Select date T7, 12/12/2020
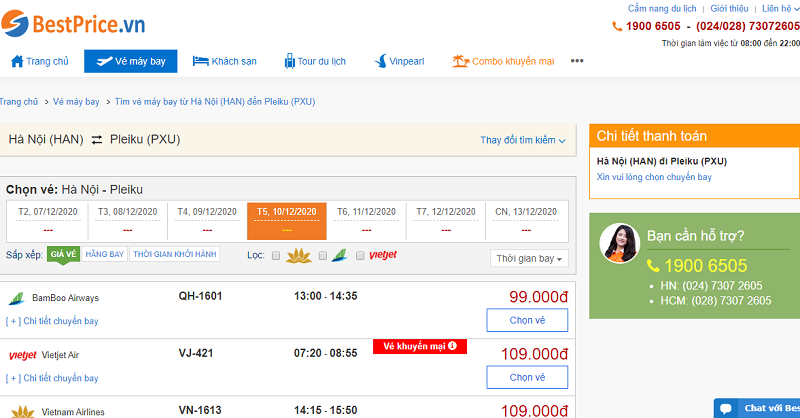 446,220
